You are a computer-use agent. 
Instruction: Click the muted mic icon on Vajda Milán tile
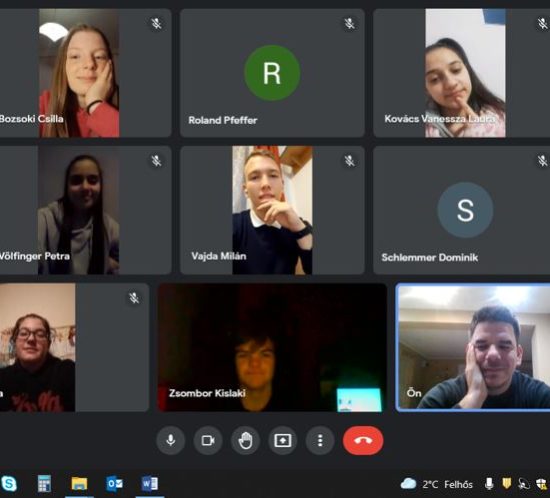click(349, 161)
